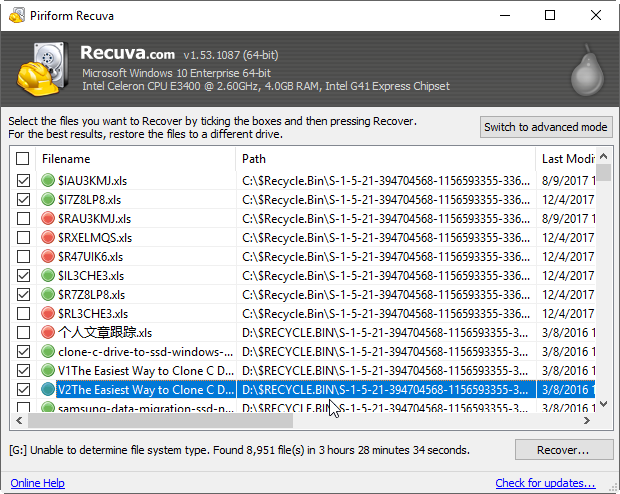Click the green status dot for $IAU3KMJ.xls
620x494 pixels.
[x=48, y=180]
